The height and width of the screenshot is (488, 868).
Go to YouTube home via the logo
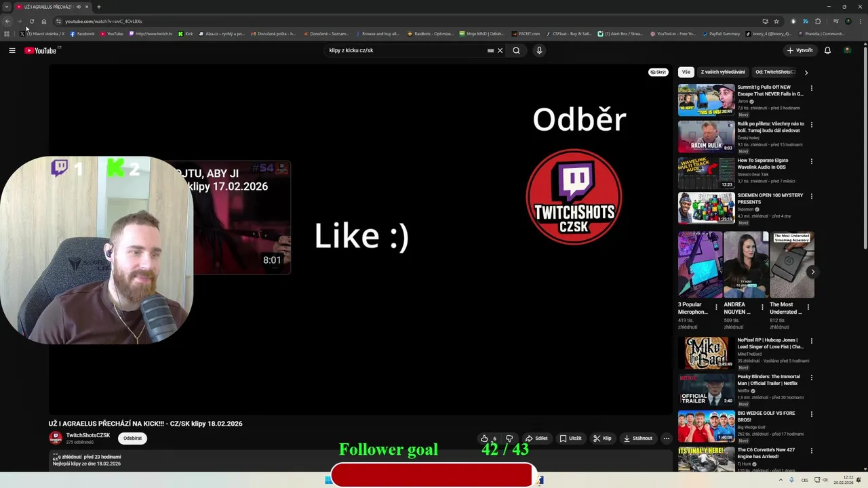(x=41, y=50)
